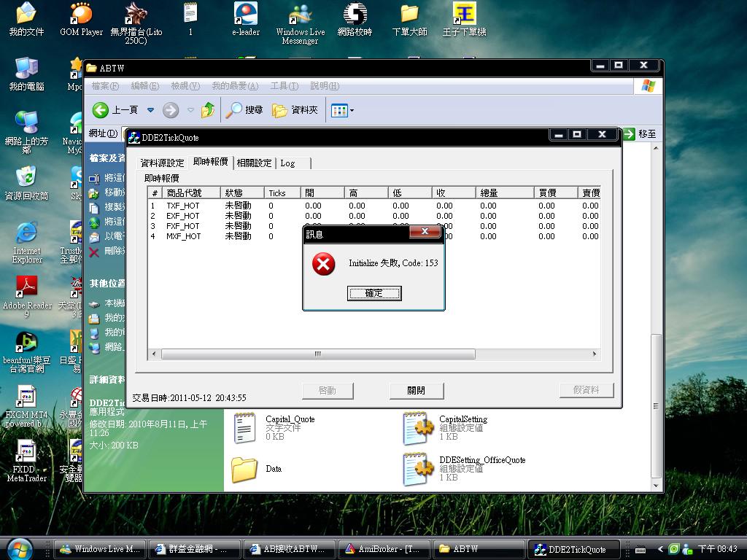Click the Back arrow in ABTW explorer

point(101,110)
